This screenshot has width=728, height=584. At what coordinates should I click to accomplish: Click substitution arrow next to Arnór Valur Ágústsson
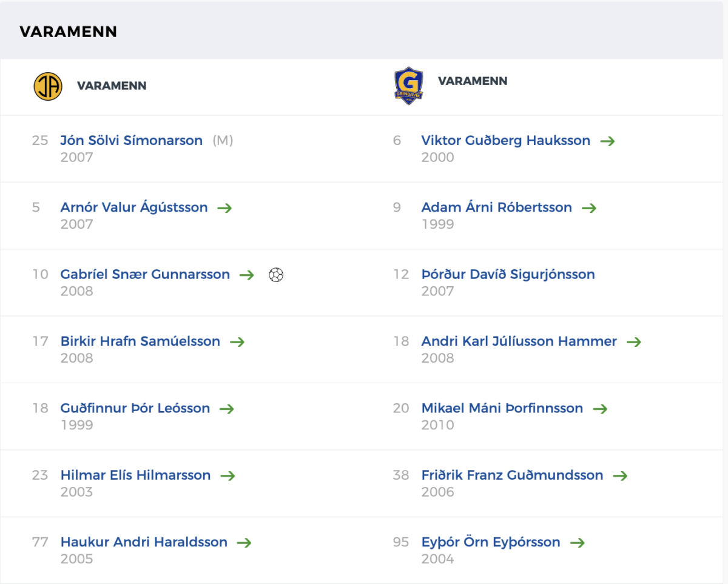(224, 208)
